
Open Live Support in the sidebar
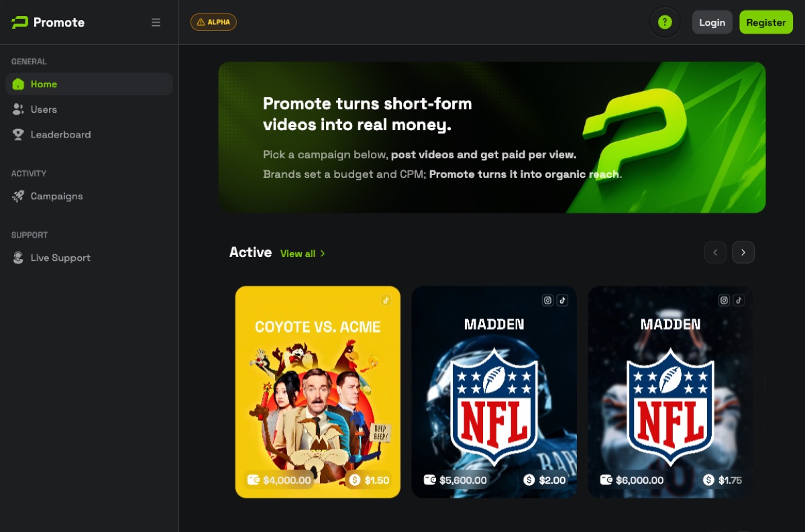(89, 258)
